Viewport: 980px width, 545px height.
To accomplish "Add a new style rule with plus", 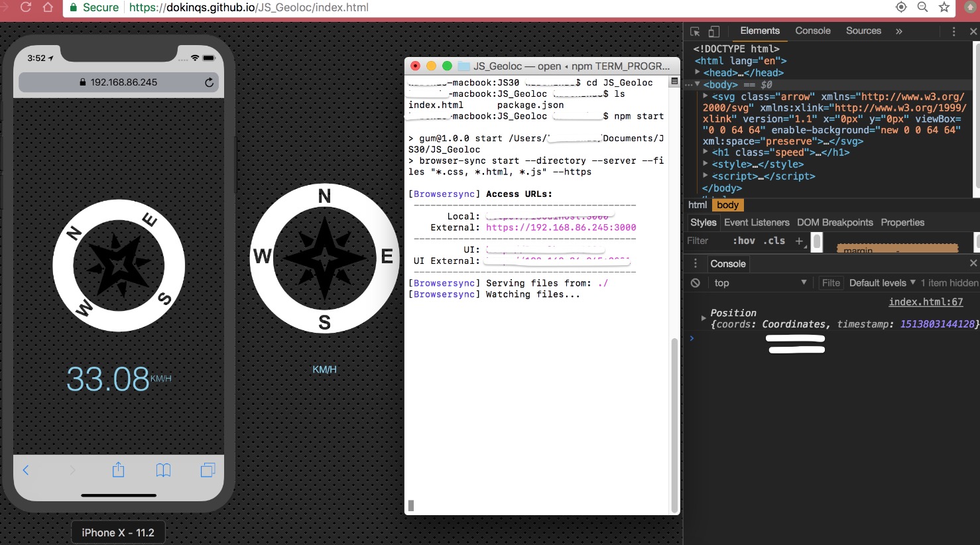I will (800, 241).
